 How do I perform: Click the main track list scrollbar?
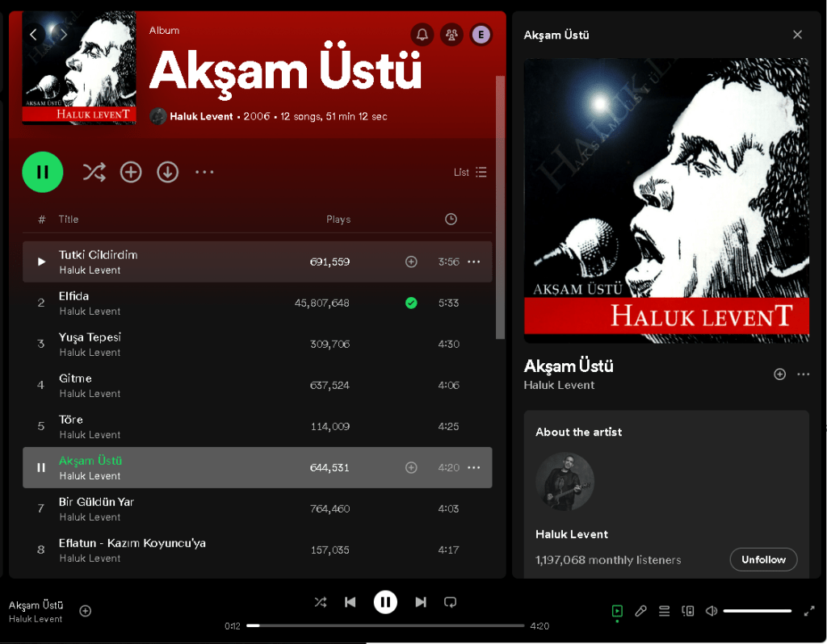click(x=500, y=207)
